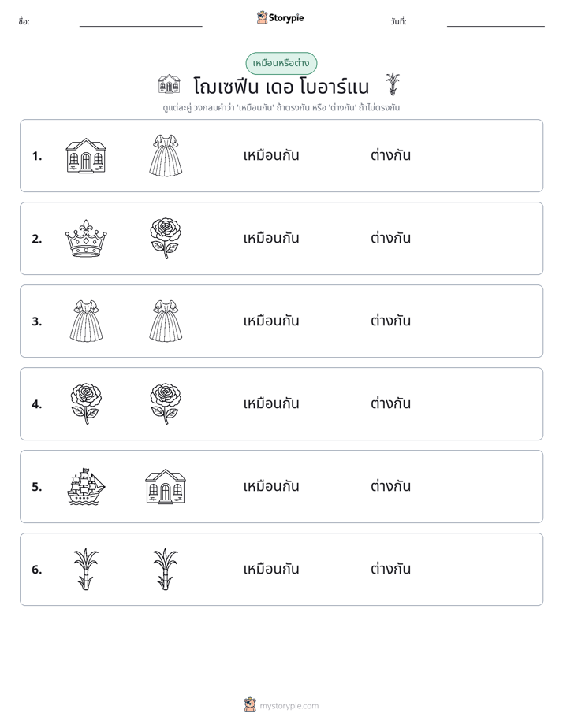563x728 pixels.
Task: Click the crown icon in row 2
Action: point(86,238)
